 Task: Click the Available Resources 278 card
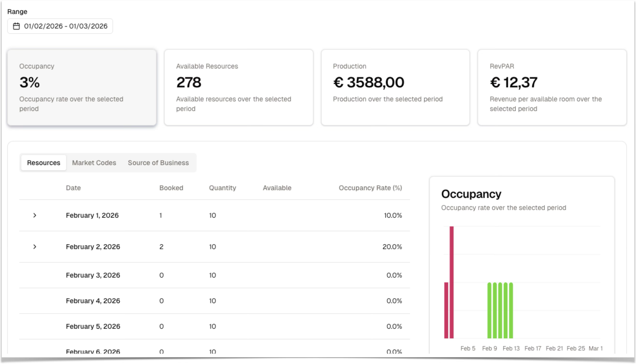238,87
